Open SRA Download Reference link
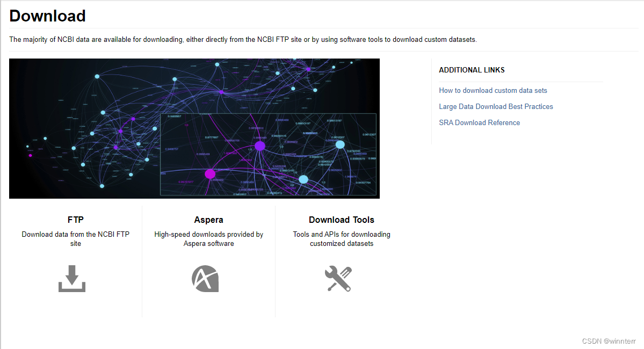This screenshot has height=349, width=644. point(479,122)
